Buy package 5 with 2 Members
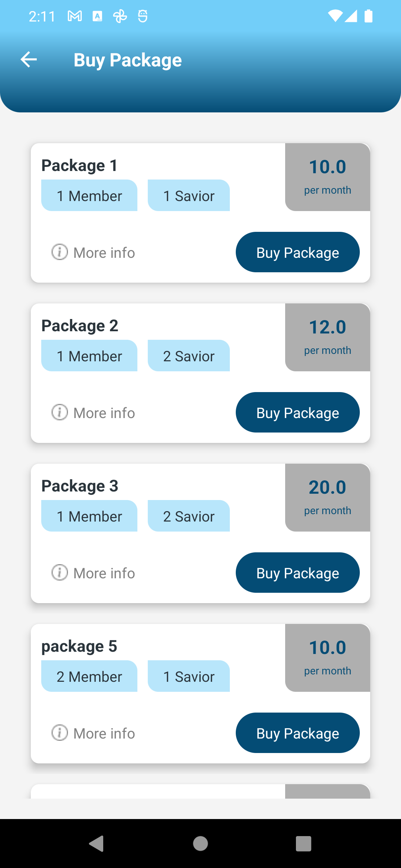The image size is (401, 868). coord(297,733)
